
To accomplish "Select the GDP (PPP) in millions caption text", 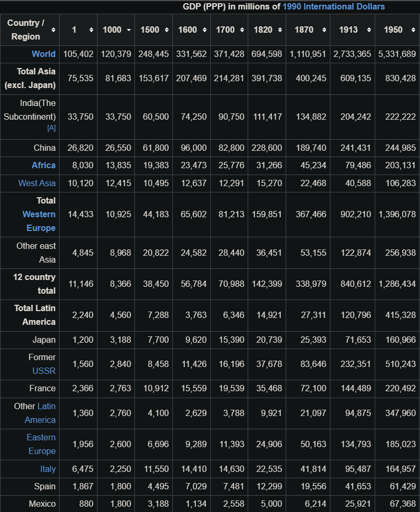I will (232, 6).
